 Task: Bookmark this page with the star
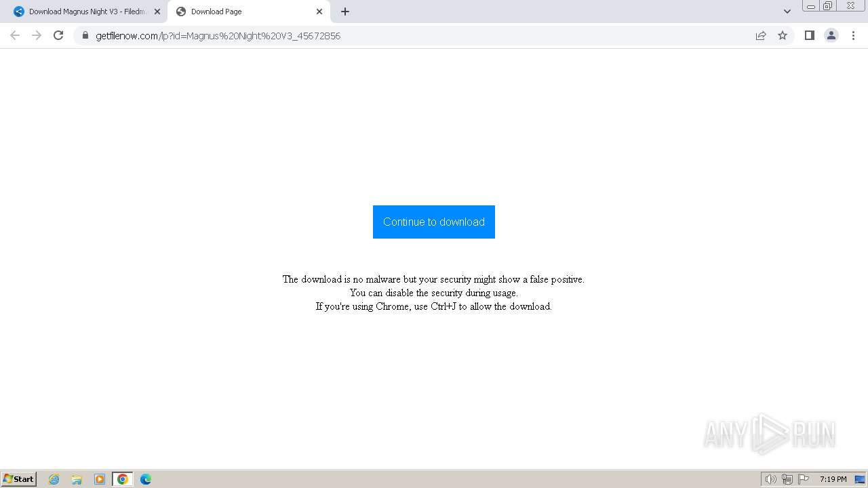(x=783, y=35)
